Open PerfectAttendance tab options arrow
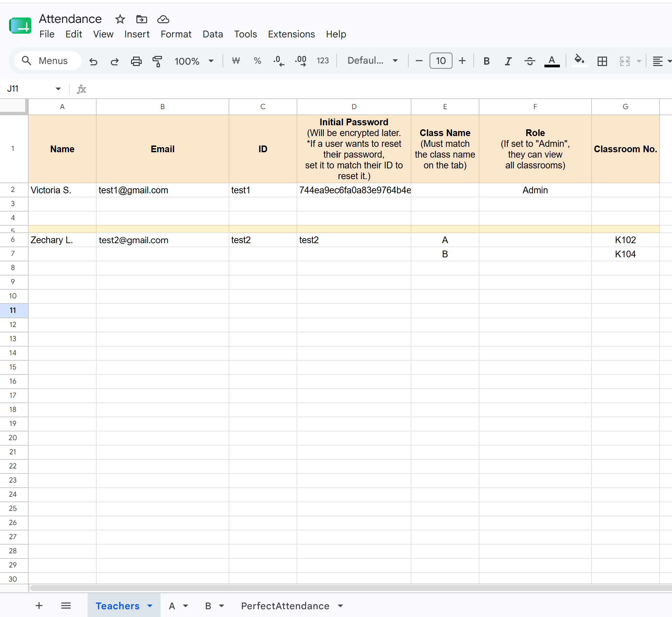Screen dimensions: 672x617 (340, 606)
